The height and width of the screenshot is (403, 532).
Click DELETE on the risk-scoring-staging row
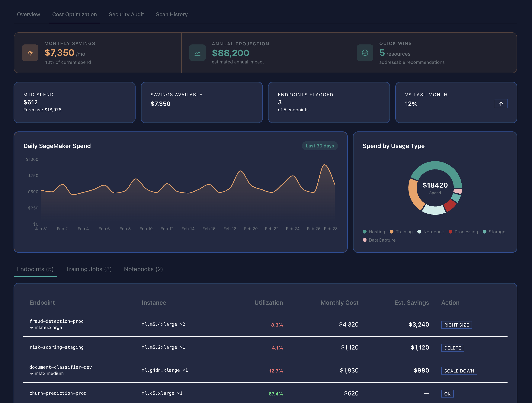[x=452, y=348]
